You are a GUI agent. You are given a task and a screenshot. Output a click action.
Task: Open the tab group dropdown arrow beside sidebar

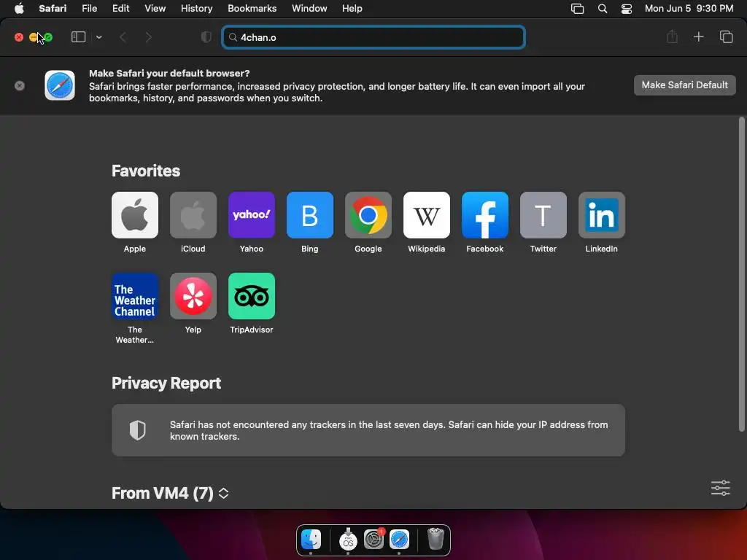pyautogui.click(x=98, y=37)
